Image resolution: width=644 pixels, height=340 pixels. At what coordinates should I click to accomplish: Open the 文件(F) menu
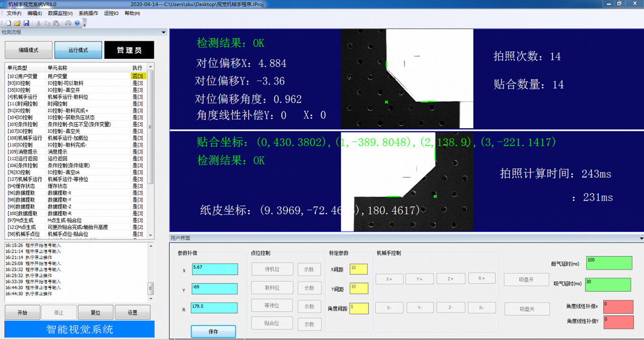(x=14, y=13)
